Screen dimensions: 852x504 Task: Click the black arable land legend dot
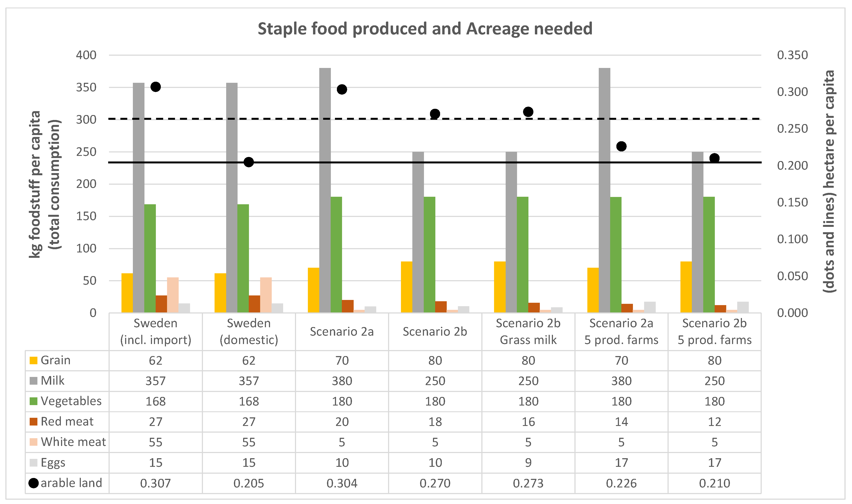point(33,483)
